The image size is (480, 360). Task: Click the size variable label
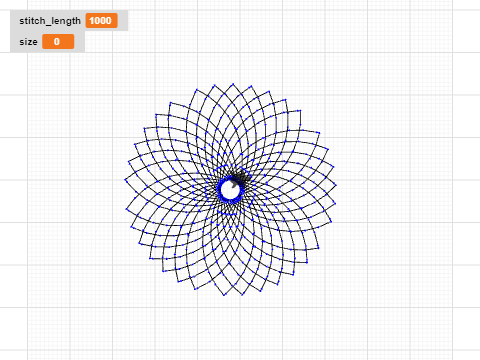tap(28, 42)
